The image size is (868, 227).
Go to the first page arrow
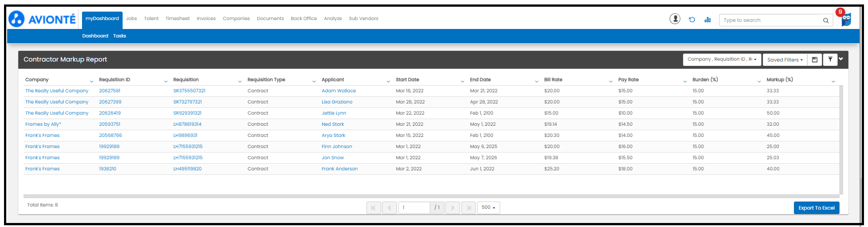coord(373,208)
